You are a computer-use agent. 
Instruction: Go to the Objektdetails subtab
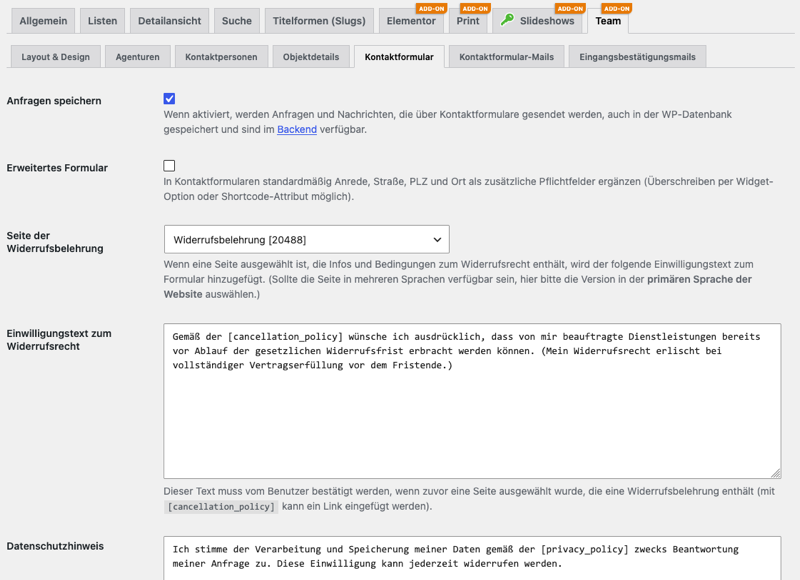click(x=311, y=57)
